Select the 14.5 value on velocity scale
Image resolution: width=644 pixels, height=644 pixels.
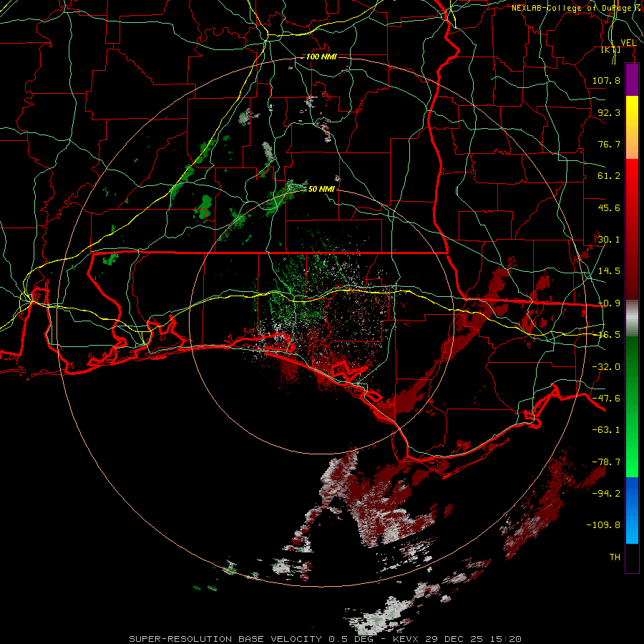(609, 271)
